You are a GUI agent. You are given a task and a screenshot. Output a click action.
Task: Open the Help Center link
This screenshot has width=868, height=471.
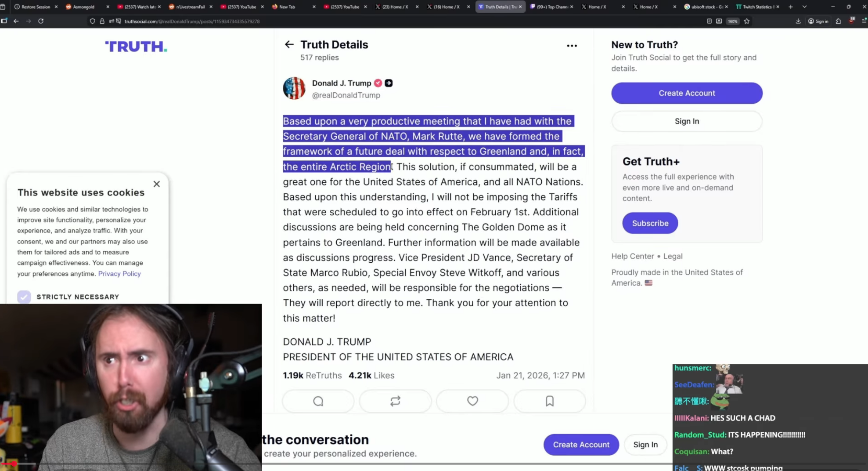tap(633, 256)
